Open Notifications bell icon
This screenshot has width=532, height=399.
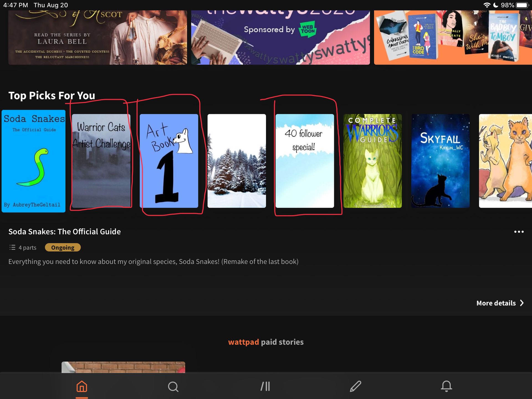tap(446, 386)
